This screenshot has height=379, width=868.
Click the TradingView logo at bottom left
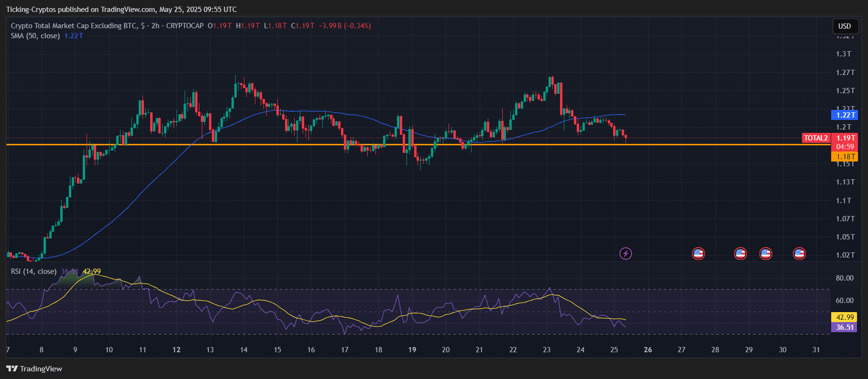coord(34,368)
